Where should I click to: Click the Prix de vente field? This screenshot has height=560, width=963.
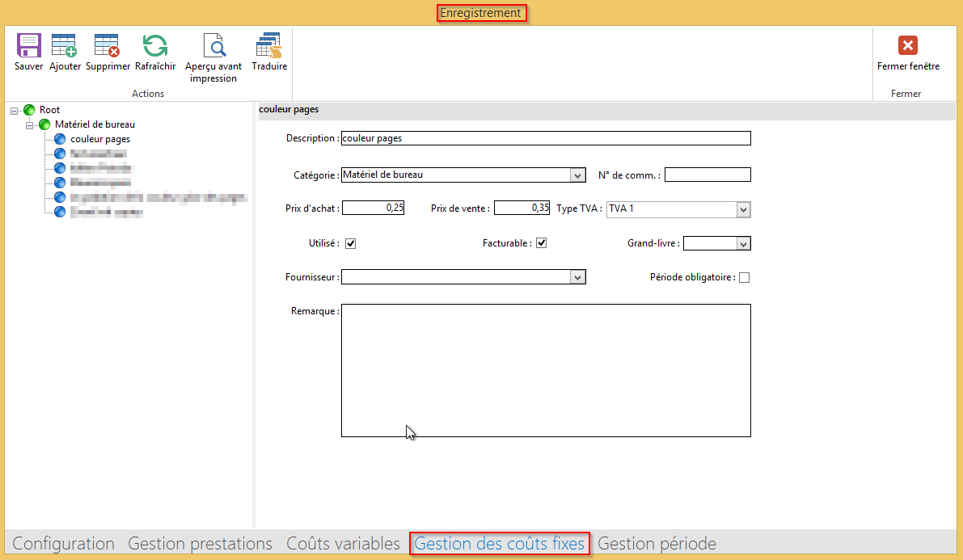522,208
